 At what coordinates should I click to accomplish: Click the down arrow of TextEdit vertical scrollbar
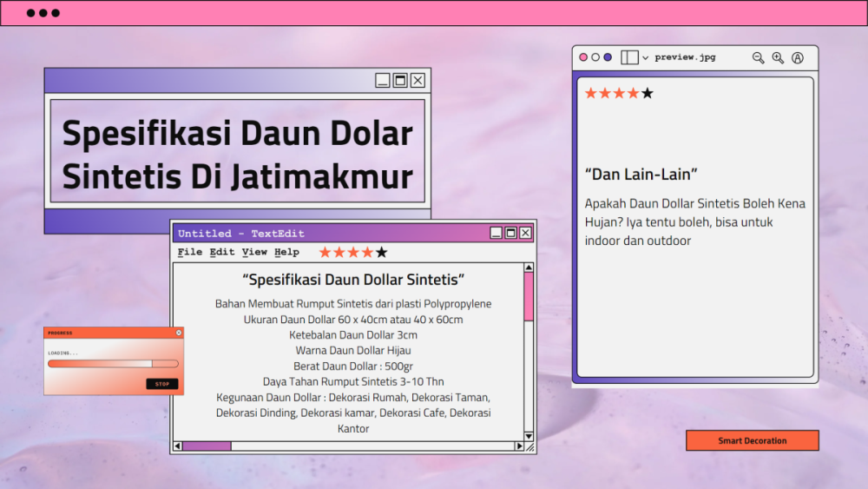point(529,436)
